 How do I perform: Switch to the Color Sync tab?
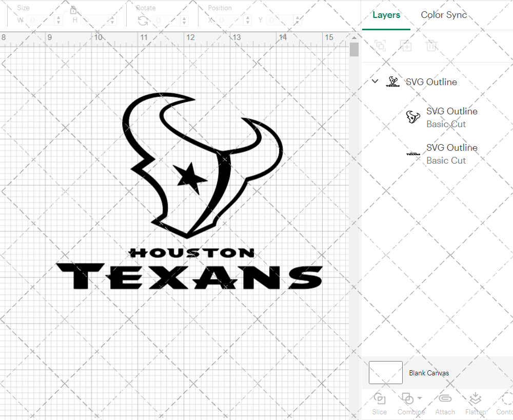[x=444, y=15]
